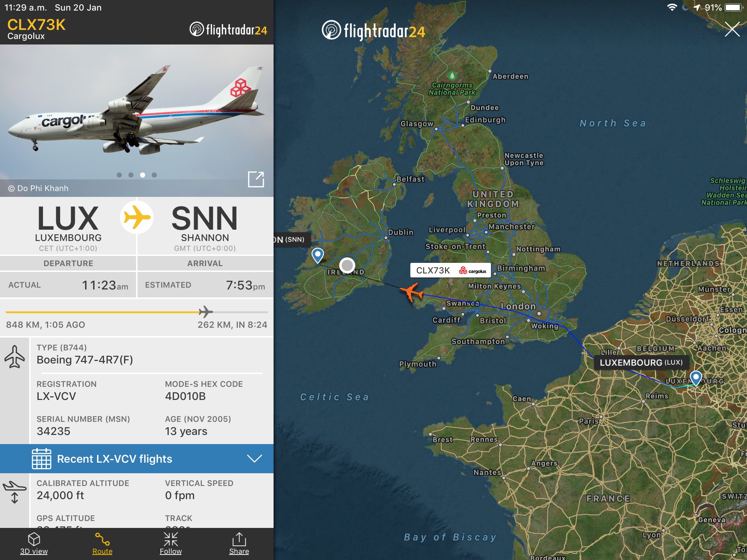This screenshot has height=560, width=747.
Task: Tap the grey circle marker over Ireland
Action: [347, 265]
